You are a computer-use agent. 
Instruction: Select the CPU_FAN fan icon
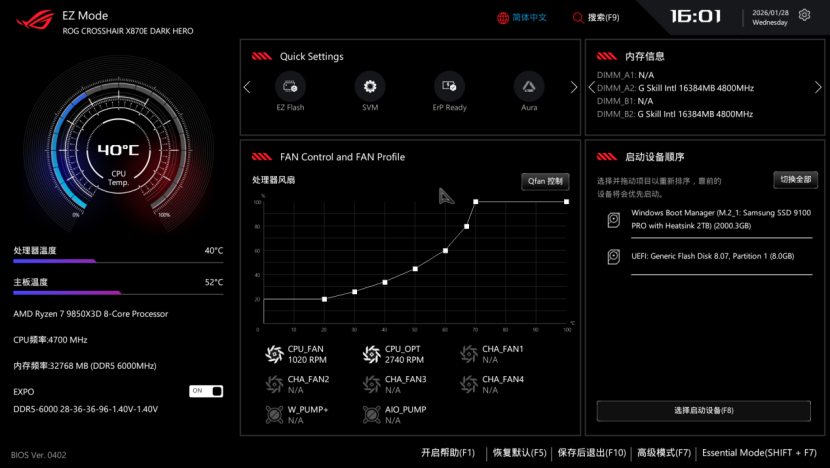tap(274, 354)
